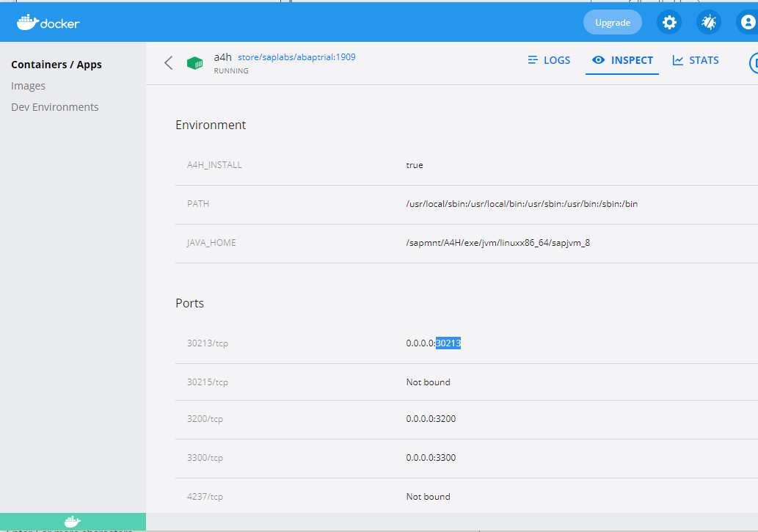758x532 pixels.
Task: Click the JAVA_HOME path value
Action: pos(498,243)
